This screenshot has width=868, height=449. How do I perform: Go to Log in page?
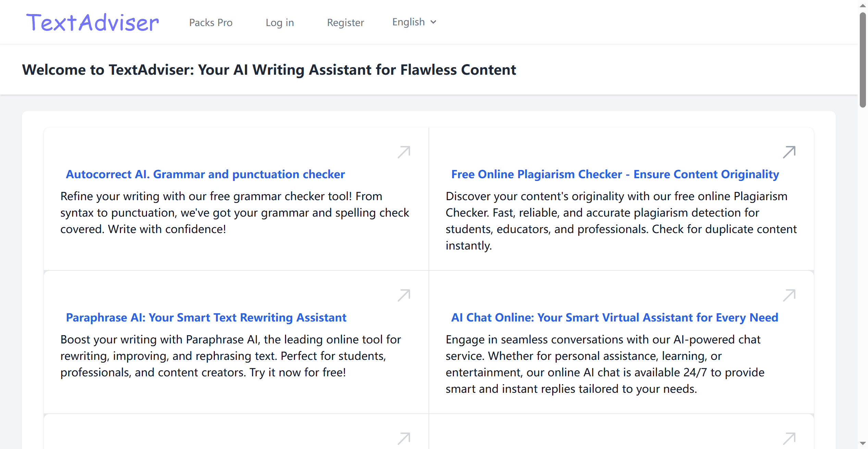tap(280, 23)
